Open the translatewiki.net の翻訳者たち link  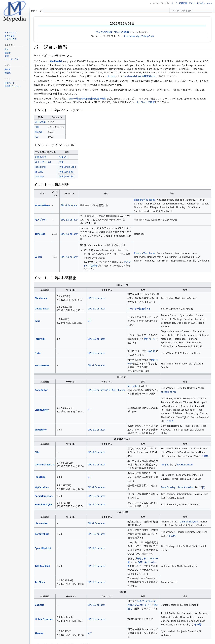tap(139, 76)
